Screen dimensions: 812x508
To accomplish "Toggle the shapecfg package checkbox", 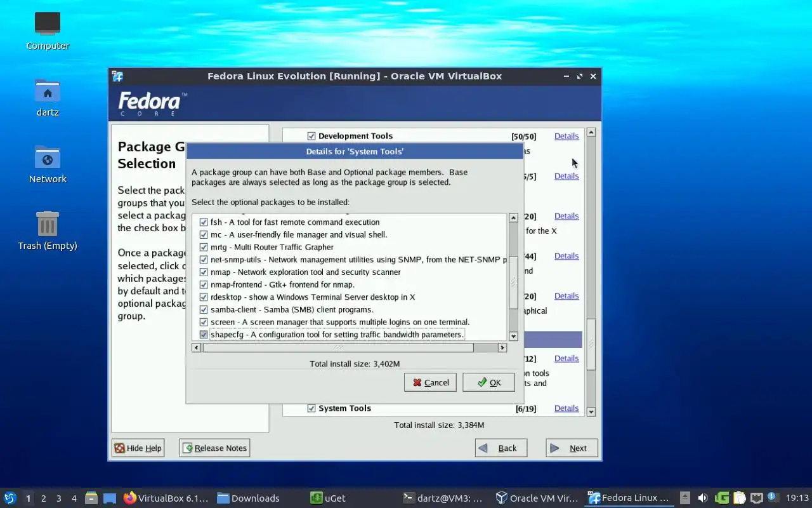I will [204, 335].
